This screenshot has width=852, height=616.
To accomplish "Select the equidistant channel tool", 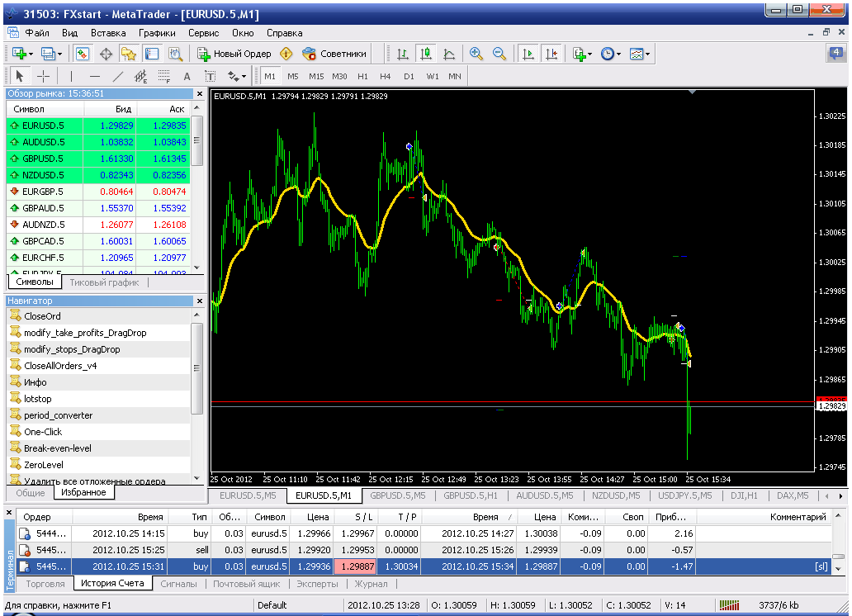I will (140, 77).
